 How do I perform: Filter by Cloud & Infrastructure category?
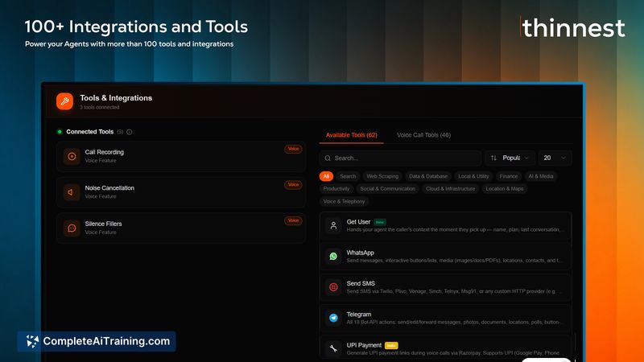click(x=451, y=189)
